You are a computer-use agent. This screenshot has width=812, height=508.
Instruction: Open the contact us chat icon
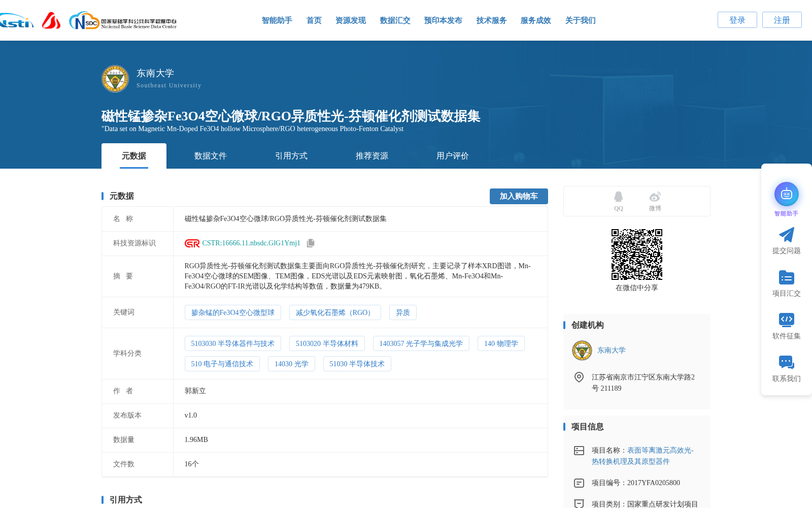787,362
